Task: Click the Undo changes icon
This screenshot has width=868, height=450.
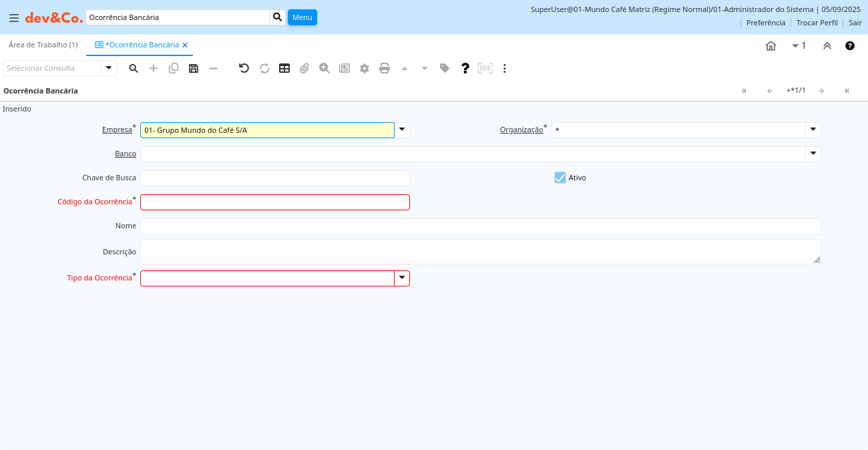Action: (244, 68)
